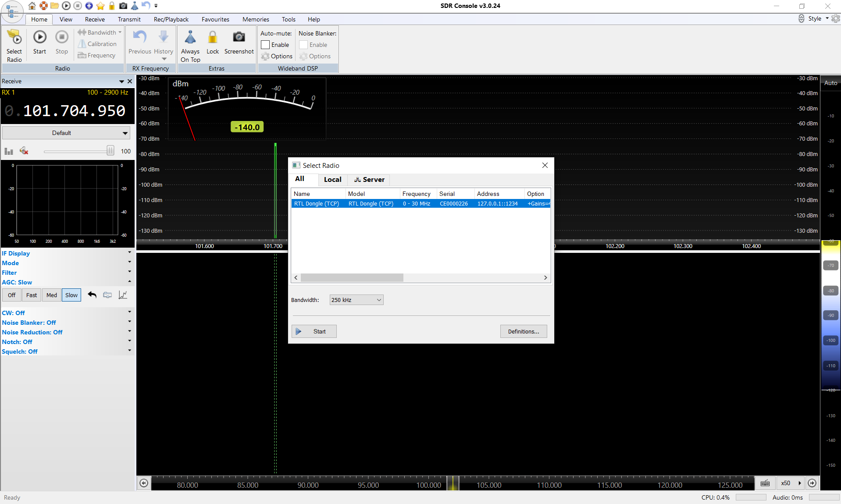Enable the Auto-mute checkbox
Screen dimensions: 841x504
click(x=265, y=45)
